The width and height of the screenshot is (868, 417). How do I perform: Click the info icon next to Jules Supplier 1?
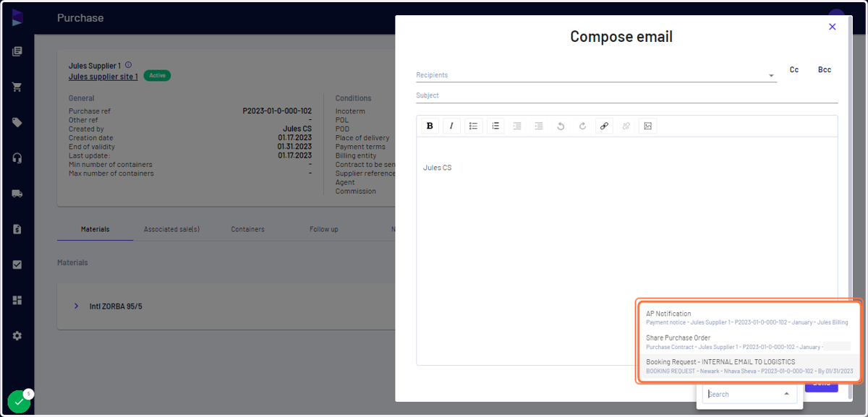(128, 65)
